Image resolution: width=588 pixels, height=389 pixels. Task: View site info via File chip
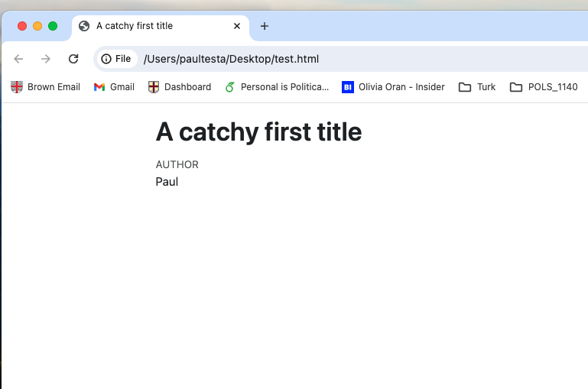116,59
